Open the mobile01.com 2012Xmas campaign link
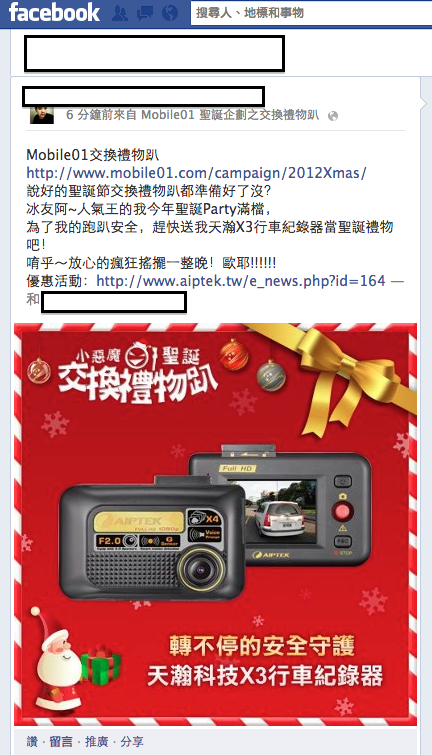The width and height of the screenshot is (432, 755). [x=196, y=173]
